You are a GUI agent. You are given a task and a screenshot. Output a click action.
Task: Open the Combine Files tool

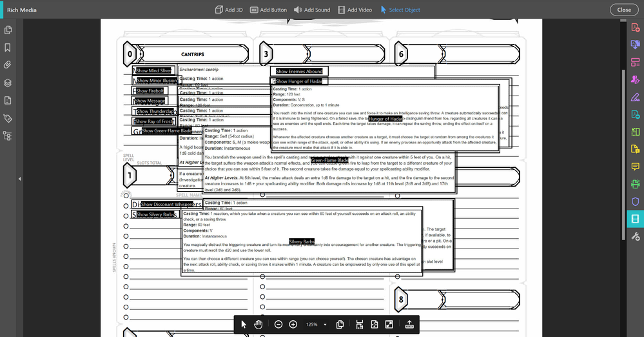635,45
